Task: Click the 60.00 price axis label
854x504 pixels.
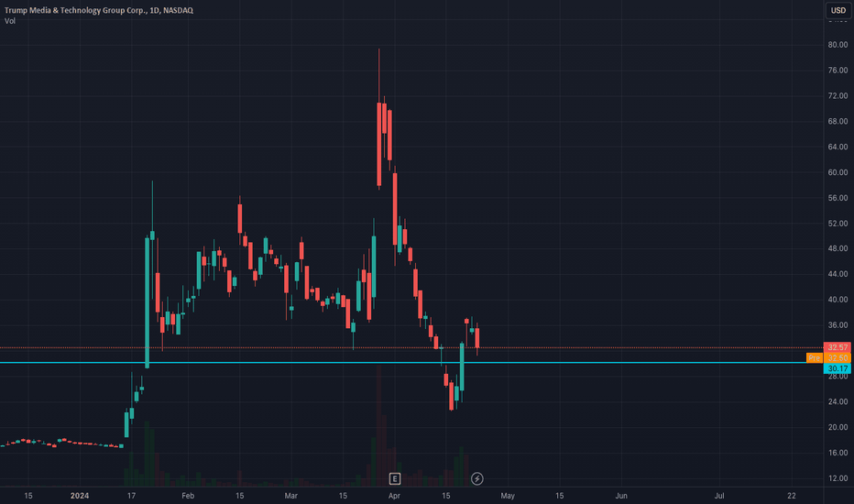Action: point(838,172)
